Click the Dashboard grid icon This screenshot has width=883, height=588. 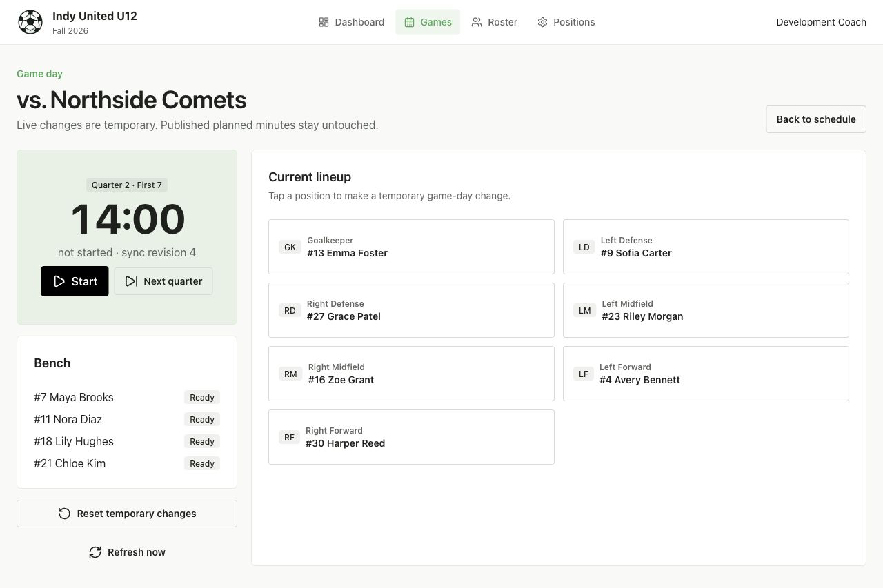(324, 22)
